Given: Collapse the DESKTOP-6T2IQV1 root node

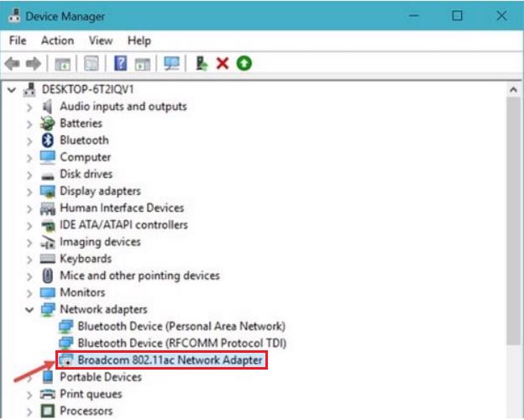Looking at the screenshot, I should 12,90.
